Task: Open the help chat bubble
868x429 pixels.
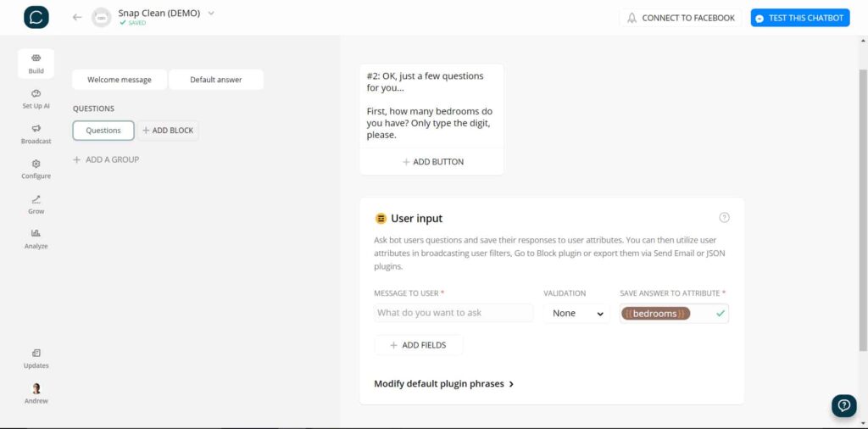Action: click(x=843, y=405)
